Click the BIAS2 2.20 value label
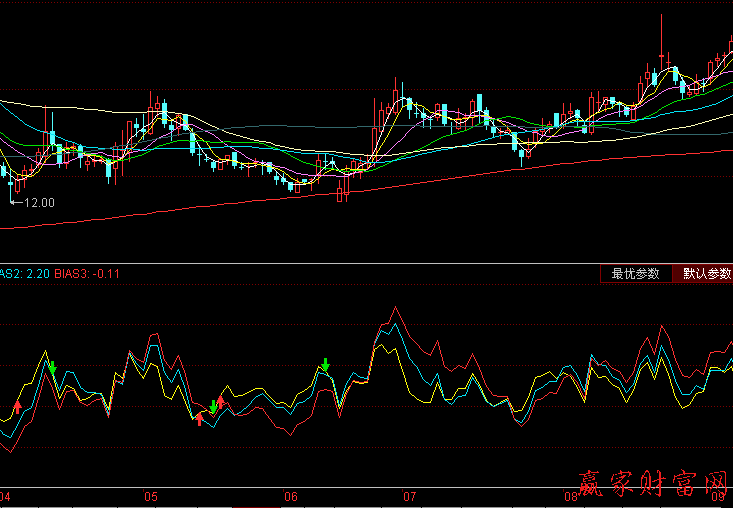Screen dimensions: 733x508 24,273
